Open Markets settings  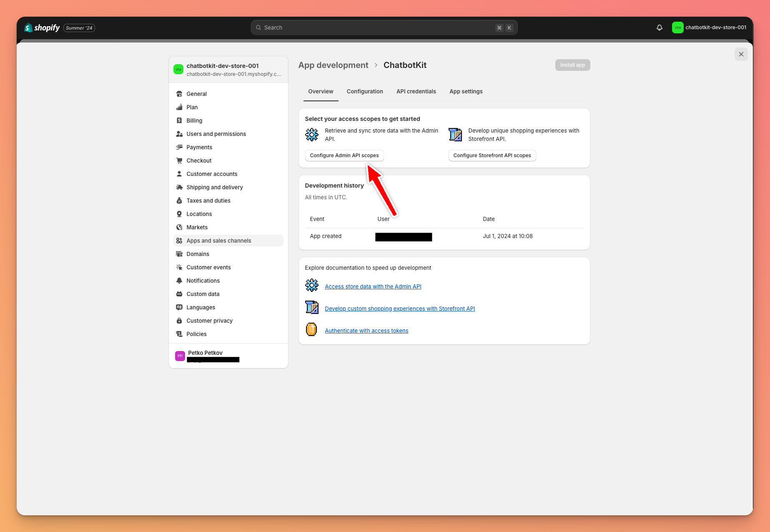pyautogui.click(x=228, y=227)
